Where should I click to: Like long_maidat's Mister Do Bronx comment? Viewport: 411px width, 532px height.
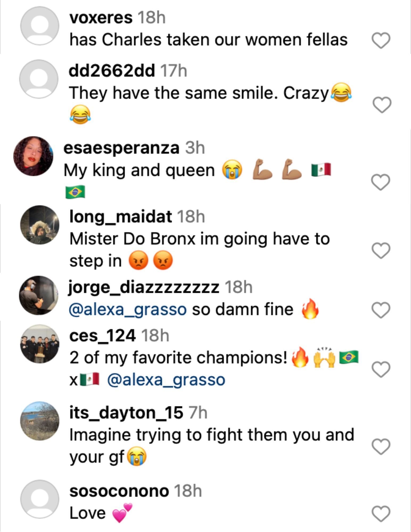[381, 250]
